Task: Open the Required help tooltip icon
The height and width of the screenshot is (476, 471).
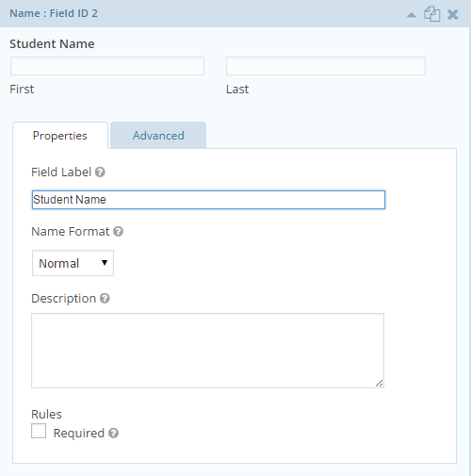Action: click(113, 434)
